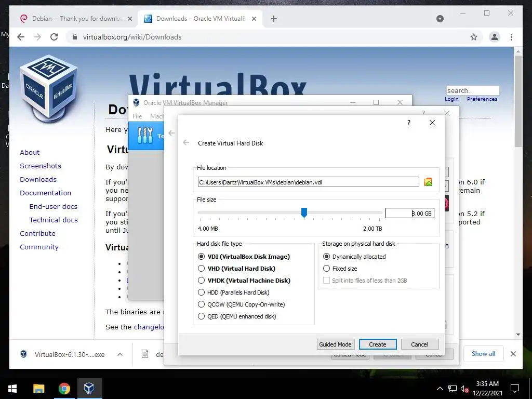Click the file size slider handle
The image size is (532, 399).
pos(304,212)
